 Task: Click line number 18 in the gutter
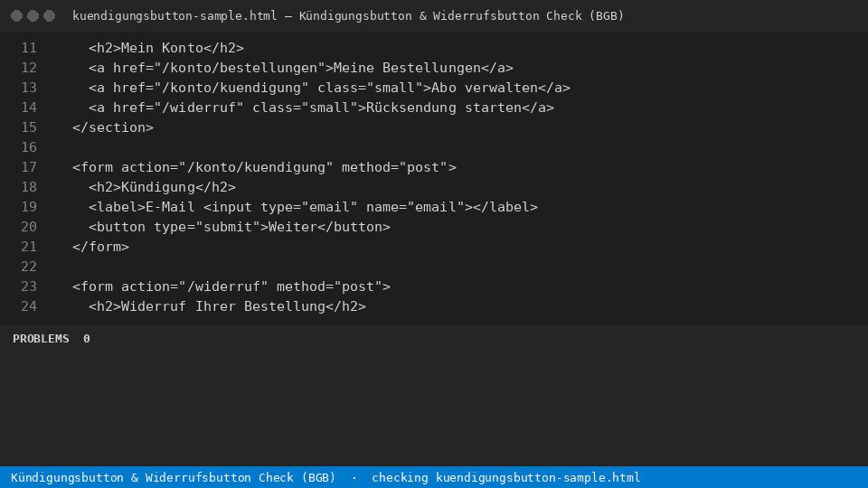pos(29,188)
